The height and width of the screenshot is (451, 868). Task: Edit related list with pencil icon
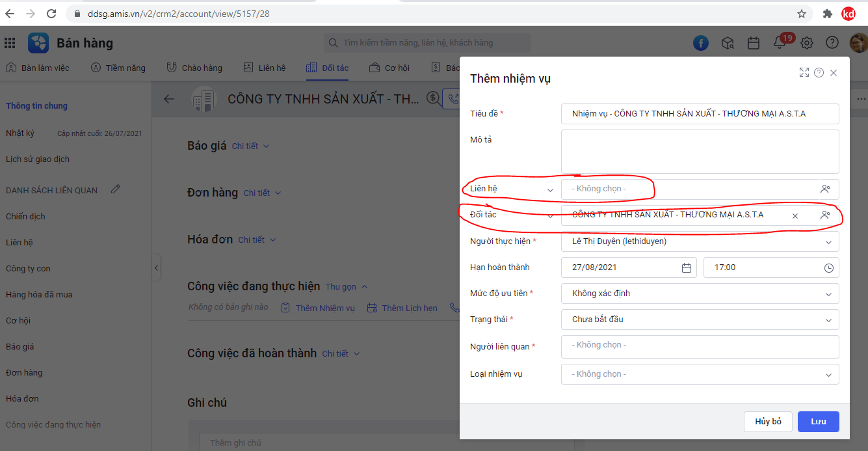point(116,189)
